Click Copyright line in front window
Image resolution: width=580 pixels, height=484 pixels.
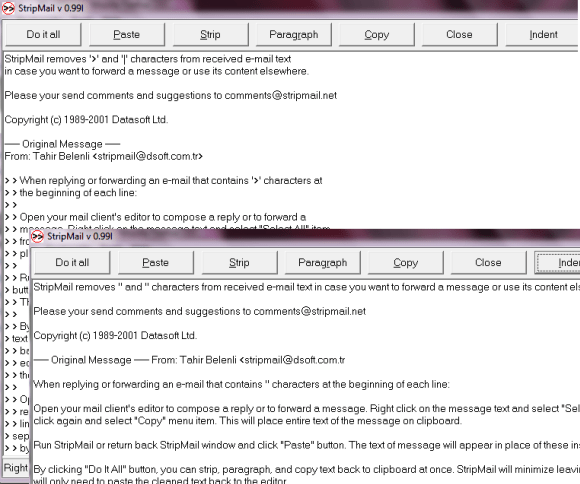click(x=115, y=336)
